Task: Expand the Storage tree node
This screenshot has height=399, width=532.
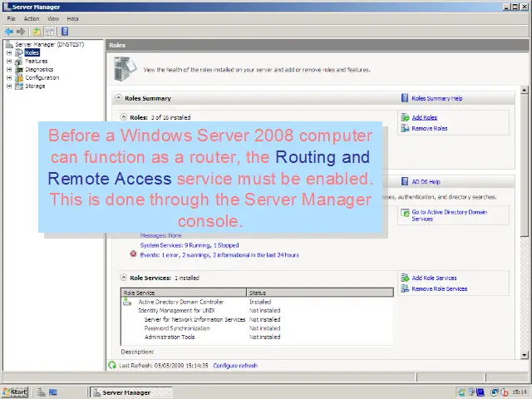Action: (9, 86)
